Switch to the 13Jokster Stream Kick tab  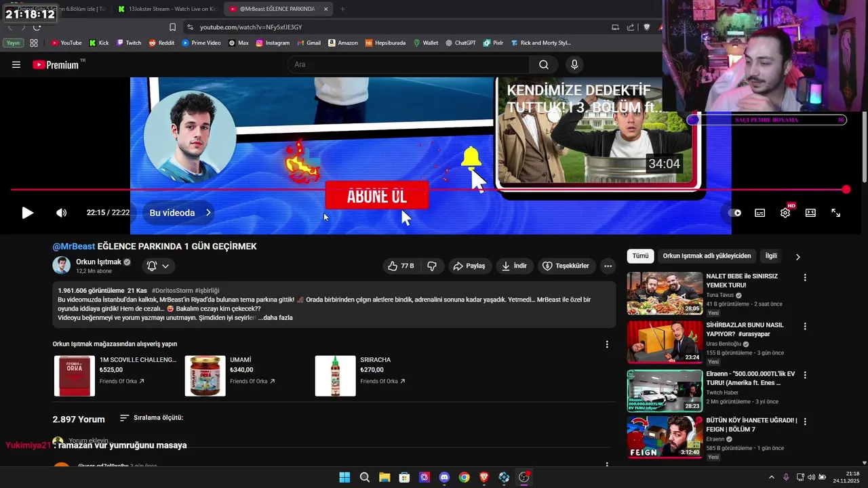[x=166, y=9]
